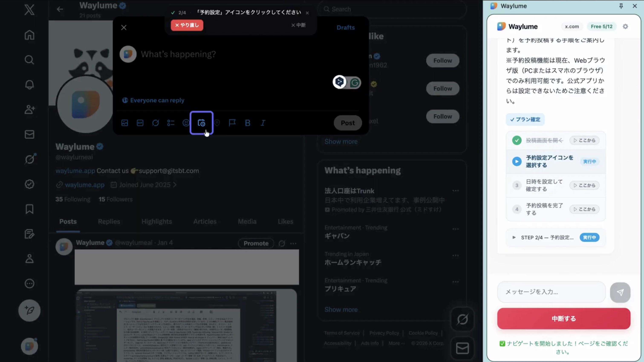
Task: Click the compose post feather button
Action: tap(29, 310)
